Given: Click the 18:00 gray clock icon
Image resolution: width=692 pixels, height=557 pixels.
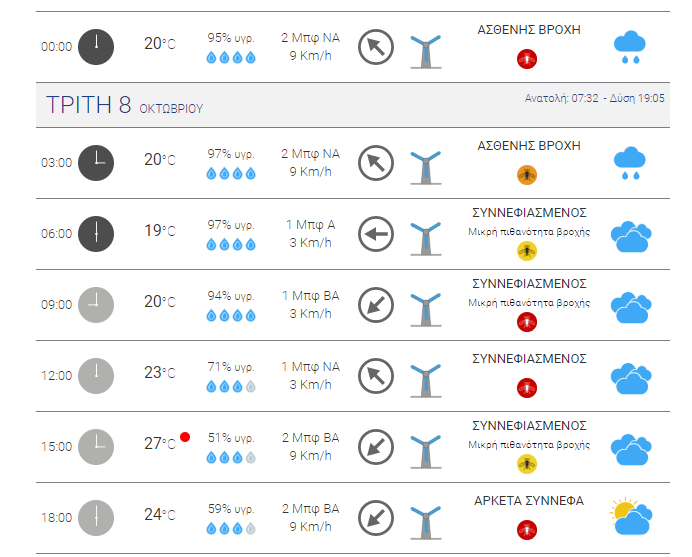Looking at the screenshot, I should pyautogui.click(x=96, y=518).
